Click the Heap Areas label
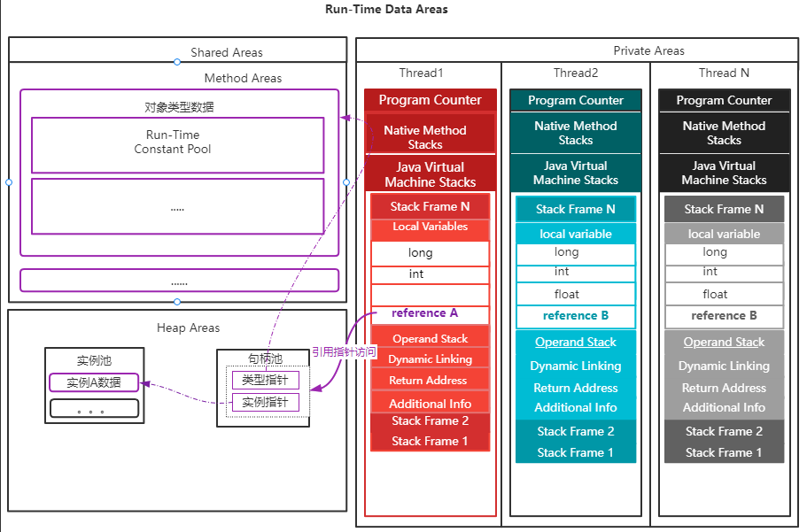This screenshot has height=532, width=807. click(188, 328)
